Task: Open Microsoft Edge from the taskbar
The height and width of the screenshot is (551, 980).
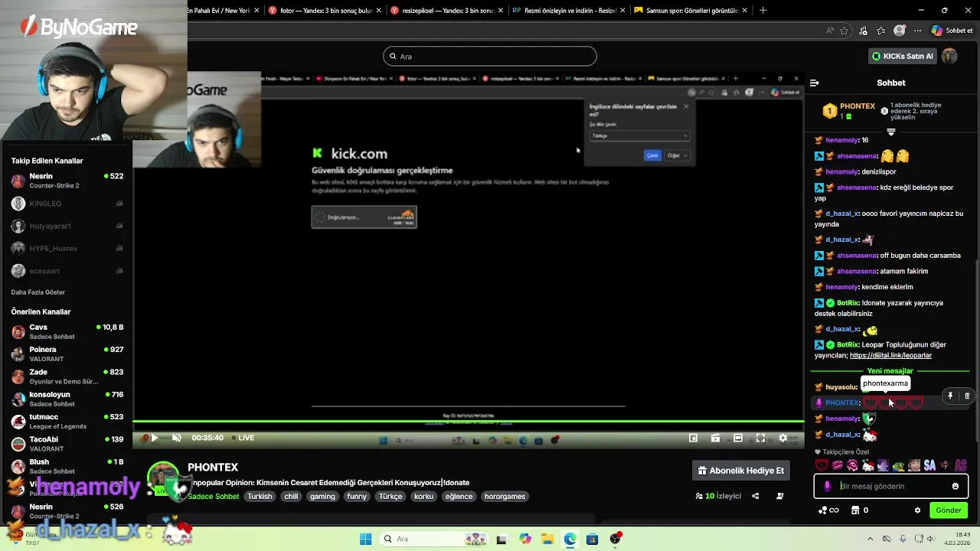Action: coord(570,539)
